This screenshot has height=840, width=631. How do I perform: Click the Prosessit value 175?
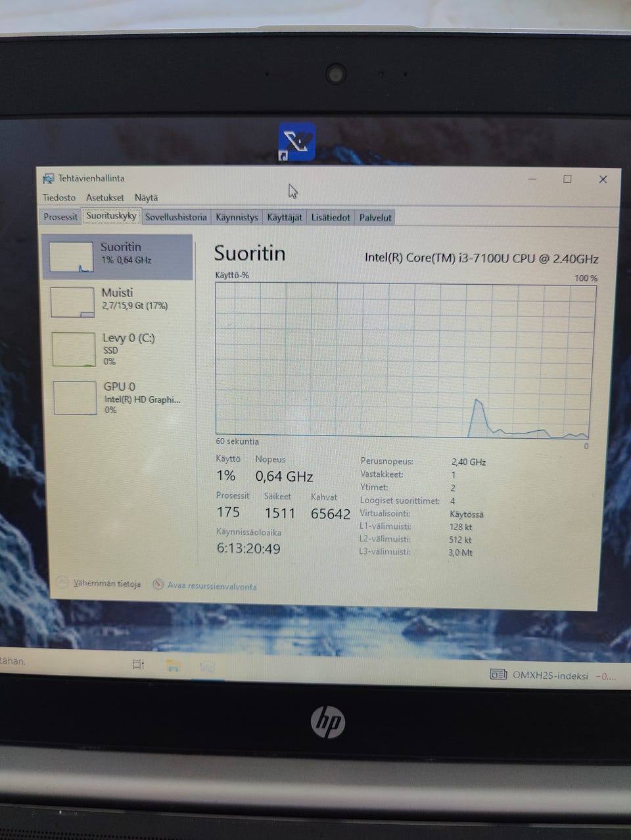point(228,512)
